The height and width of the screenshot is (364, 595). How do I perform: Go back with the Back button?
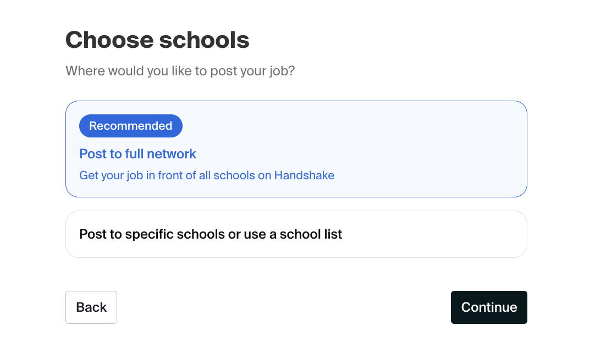91,307
